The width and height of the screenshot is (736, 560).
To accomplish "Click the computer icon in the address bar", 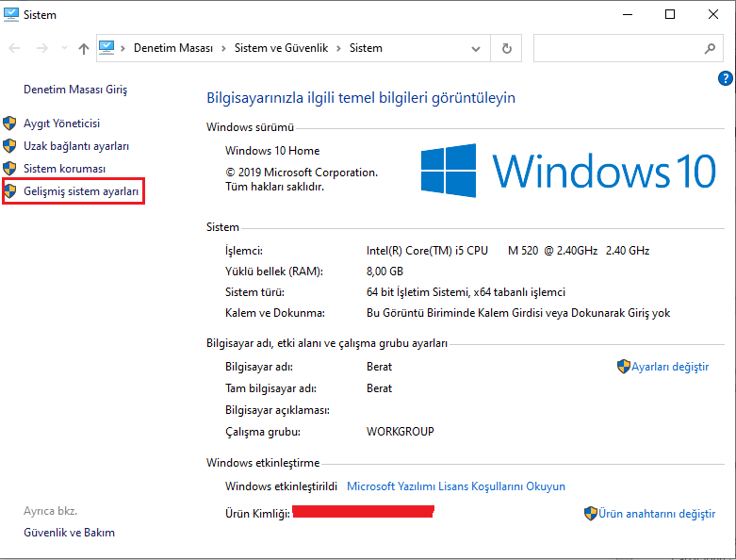I will point(106,47).
